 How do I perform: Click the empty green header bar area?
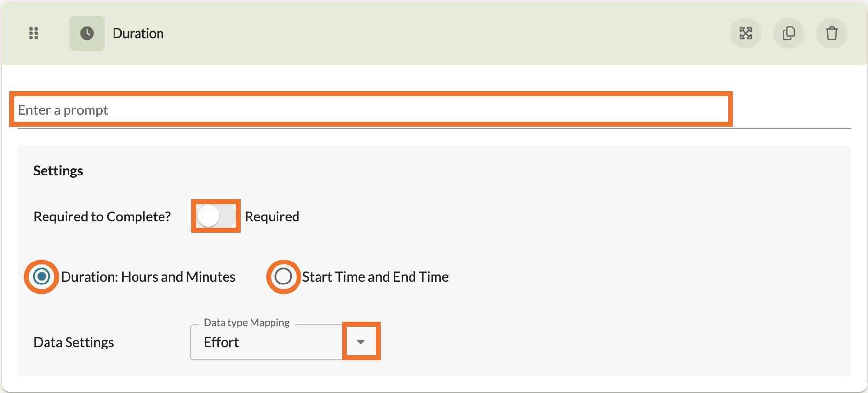pos(440,33)
